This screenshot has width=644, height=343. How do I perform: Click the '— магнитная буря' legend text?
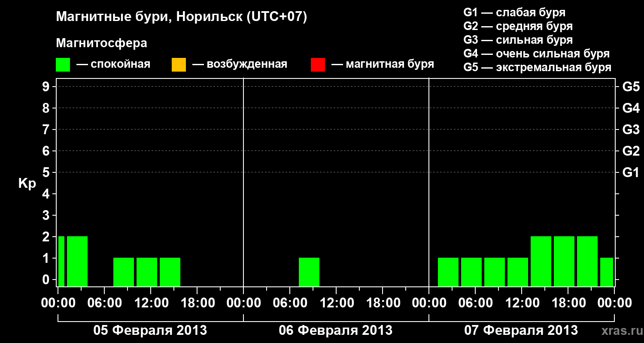click(x=383, y=65)
